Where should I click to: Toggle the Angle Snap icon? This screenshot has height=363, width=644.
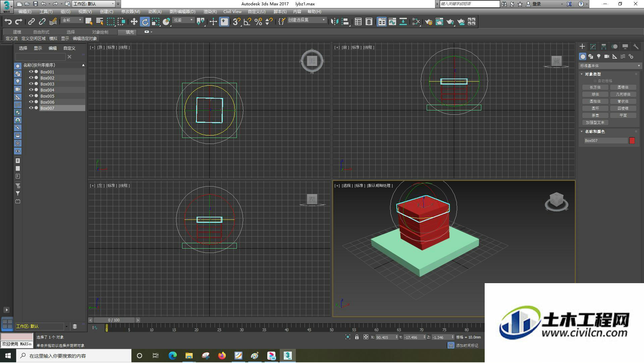tap(248, 22)
